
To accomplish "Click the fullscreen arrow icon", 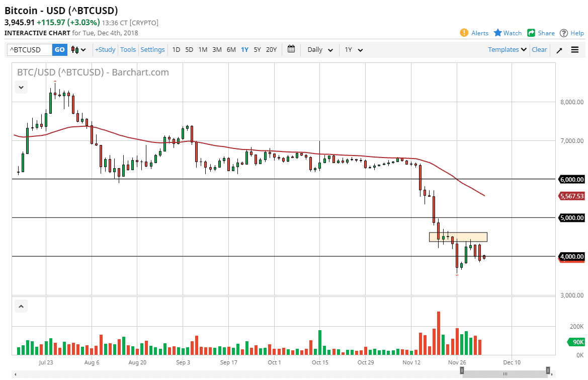I will (x=559, y=49).
